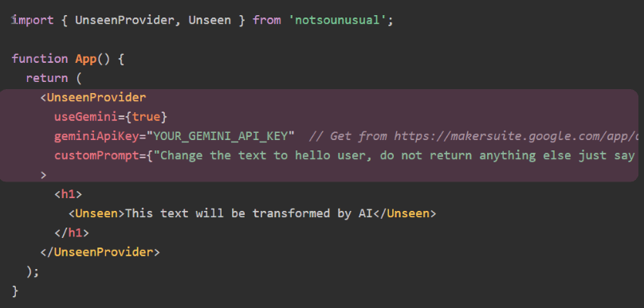The image size is (644, 308).
Task: Click the from keyword in import line
Action: pos(266,20)
